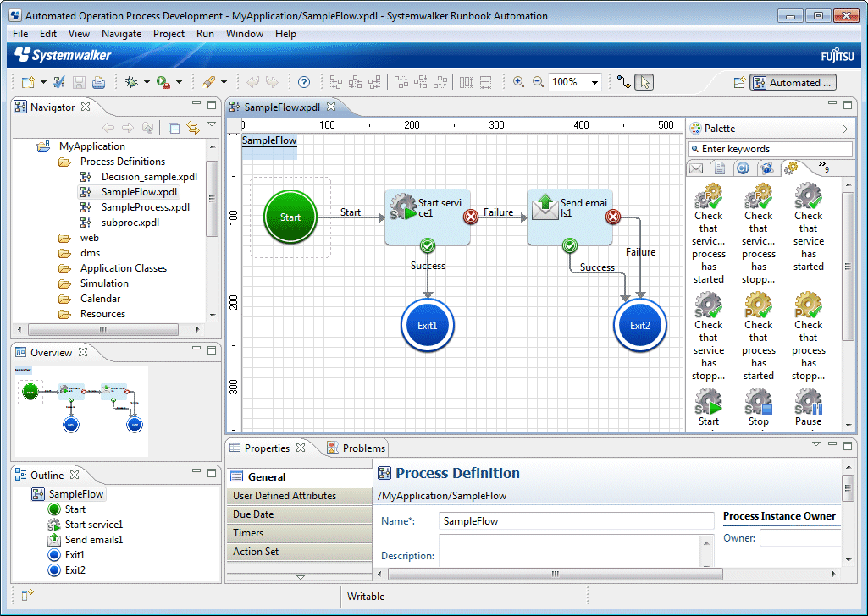Image resolution: width=868 pixels, height=616 pixels.
Task: Pick the Stop service palette node
Action: (x=759, y=408)
